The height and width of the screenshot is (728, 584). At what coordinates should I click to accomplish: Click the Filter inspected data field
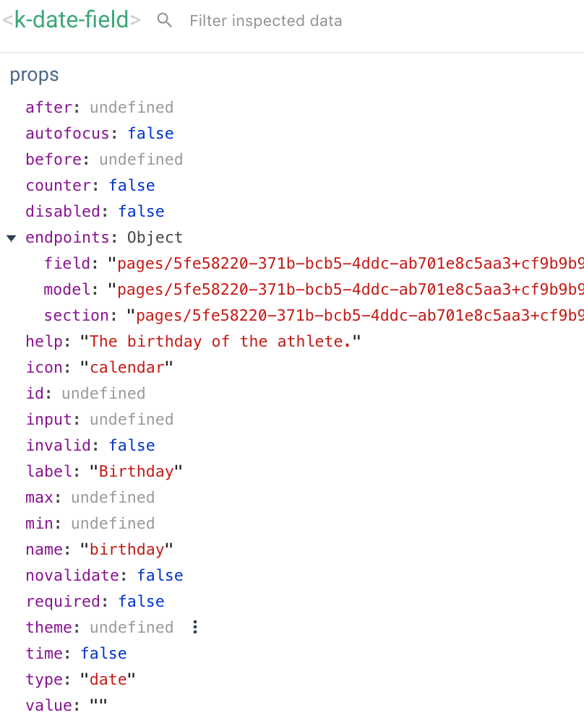(x=265, y=20)
